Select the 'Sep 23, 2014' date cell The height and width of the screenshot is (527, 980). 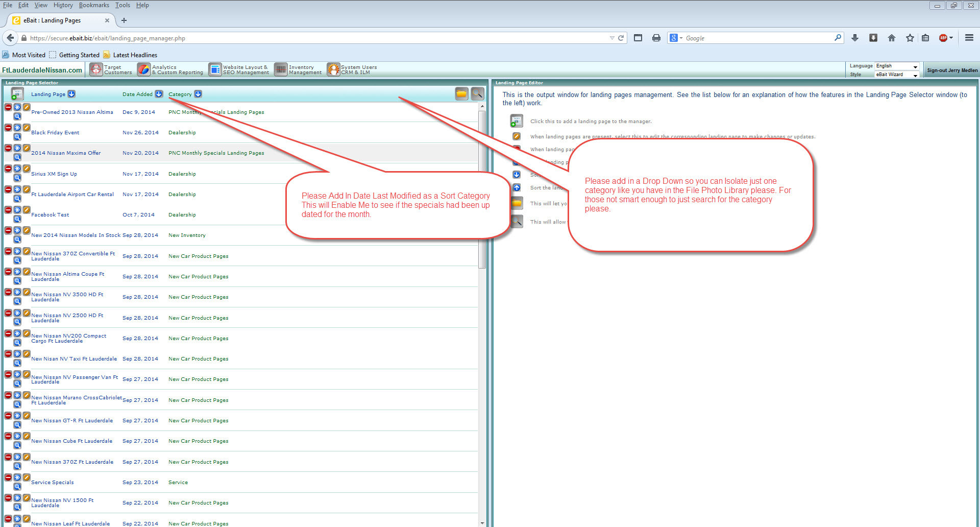(140, 483)
